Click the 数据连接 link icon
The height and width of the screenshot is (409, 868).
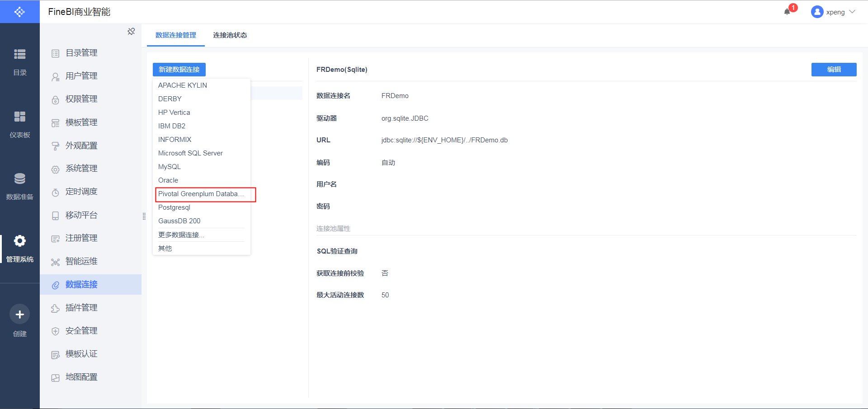click(55, 285)
